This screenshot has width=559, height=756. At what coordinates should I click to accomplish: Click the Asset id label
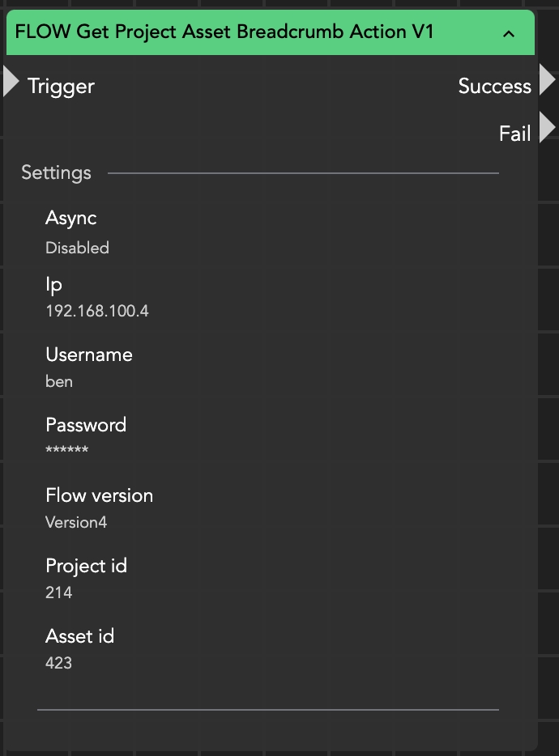coord(79,636)
